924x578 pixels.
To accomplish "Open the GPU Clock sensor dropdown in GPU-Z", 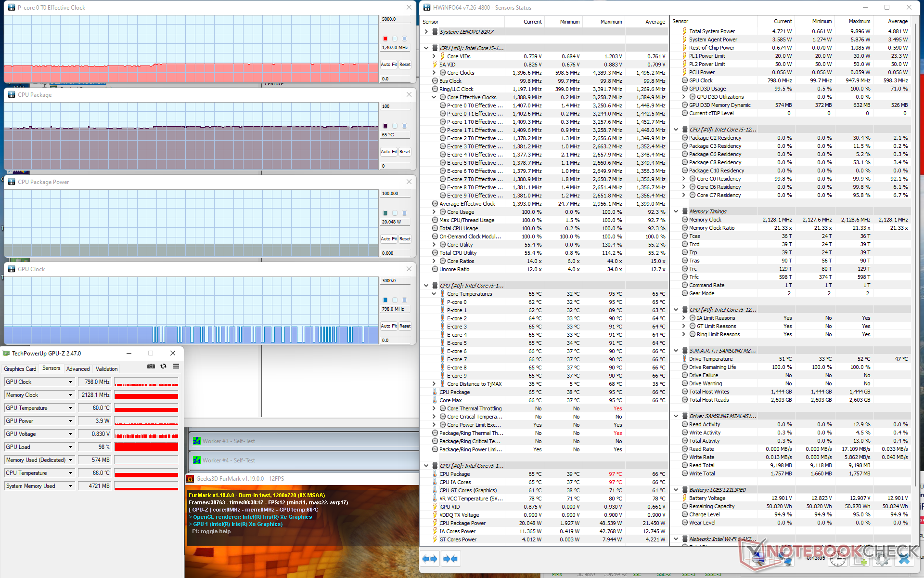I will click(x=70, y=382).
